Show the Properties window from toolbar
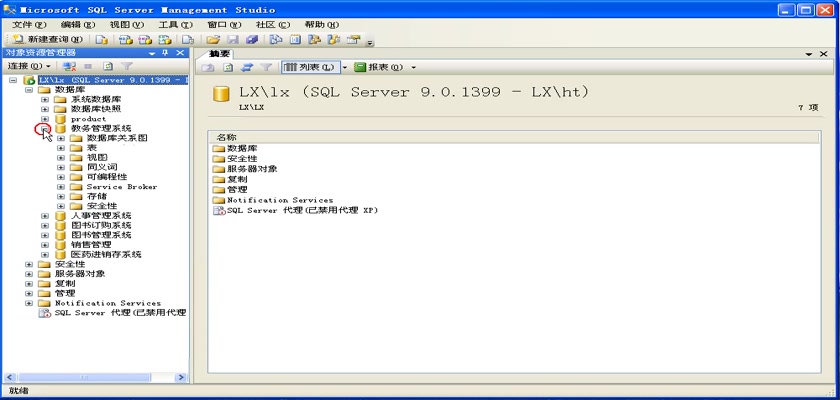The height and width of the screenshot is (400, 840). (352, 40)
